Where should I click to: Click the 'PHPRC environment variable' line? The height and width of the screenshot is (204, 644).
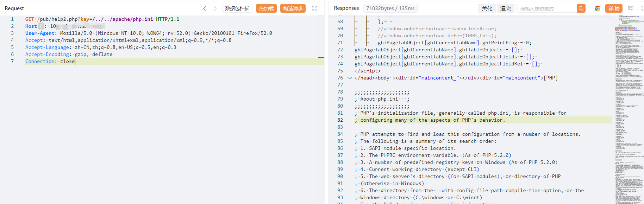pos(433,155)
